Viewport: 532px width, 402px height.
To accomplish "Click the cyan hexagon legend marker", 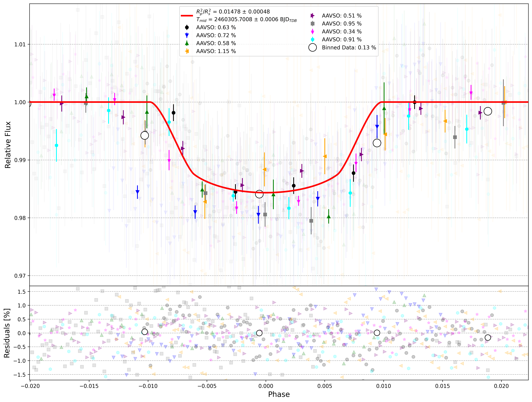I will coord(313,39).
